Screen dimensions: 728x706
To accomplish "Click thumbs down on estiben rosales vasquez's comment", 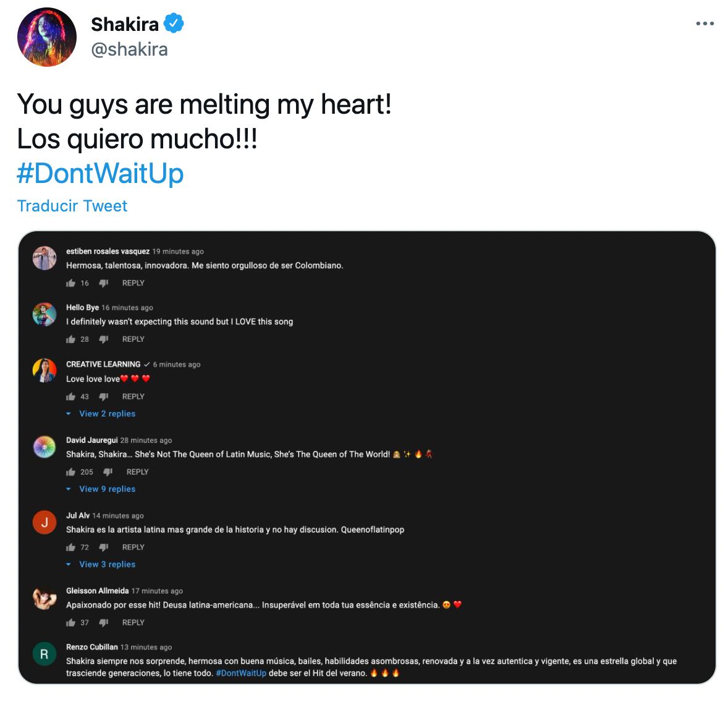I will 103,283.
